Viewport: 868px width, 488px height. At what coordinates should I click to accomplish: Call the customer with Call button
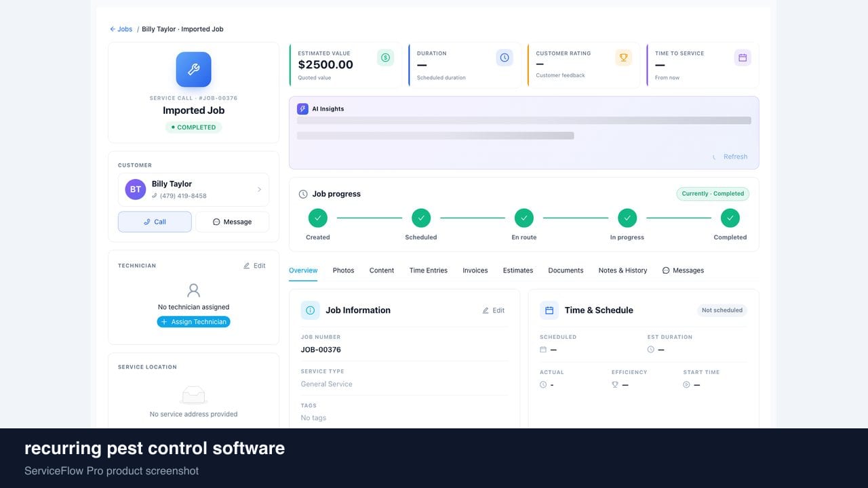pyautogui.click(x=155, y=222)
